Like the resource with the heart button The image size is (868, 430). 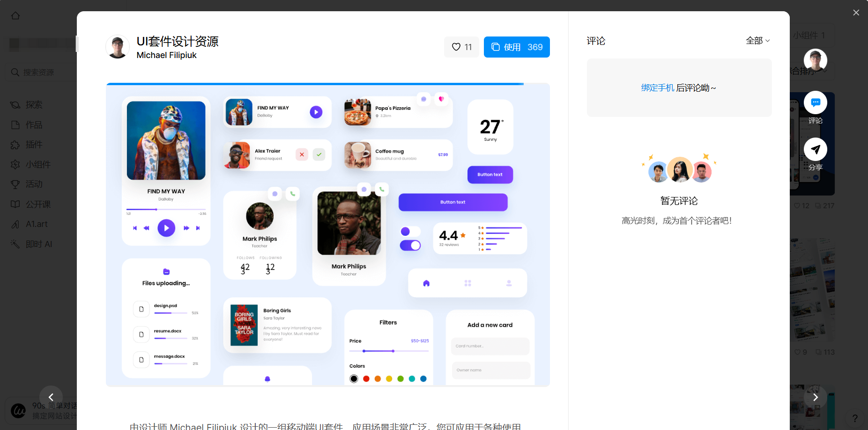[x=461, y=47]
